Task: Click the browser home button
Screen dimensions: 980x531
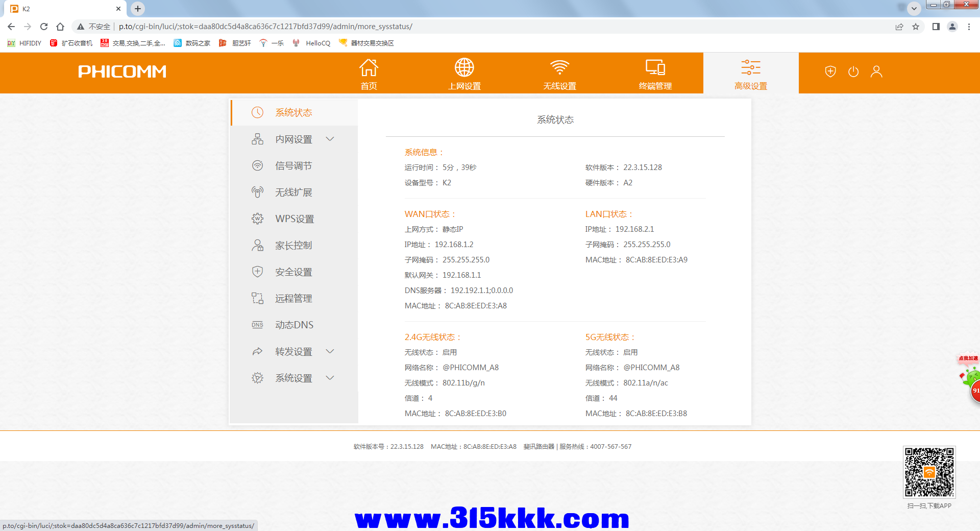Action: click(x=60, y=27)
